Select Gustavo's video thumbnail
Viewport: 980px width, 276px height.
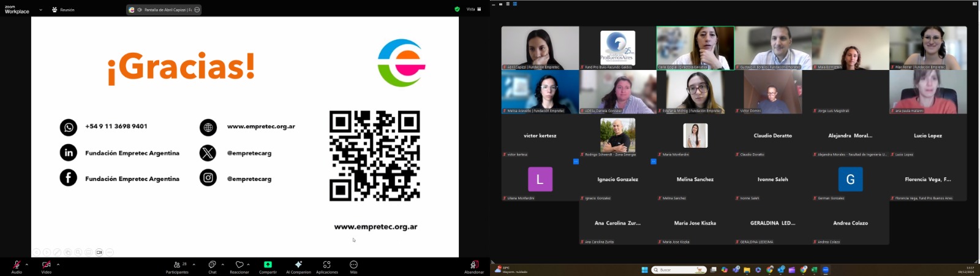(x=773, y=47)
